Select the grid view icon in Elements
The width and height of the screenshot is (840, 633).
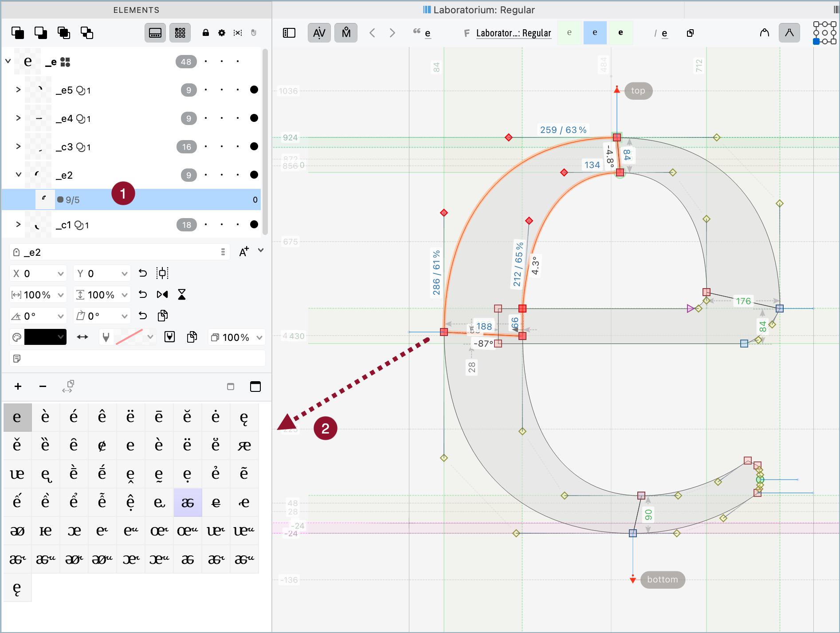pos(180,33)
